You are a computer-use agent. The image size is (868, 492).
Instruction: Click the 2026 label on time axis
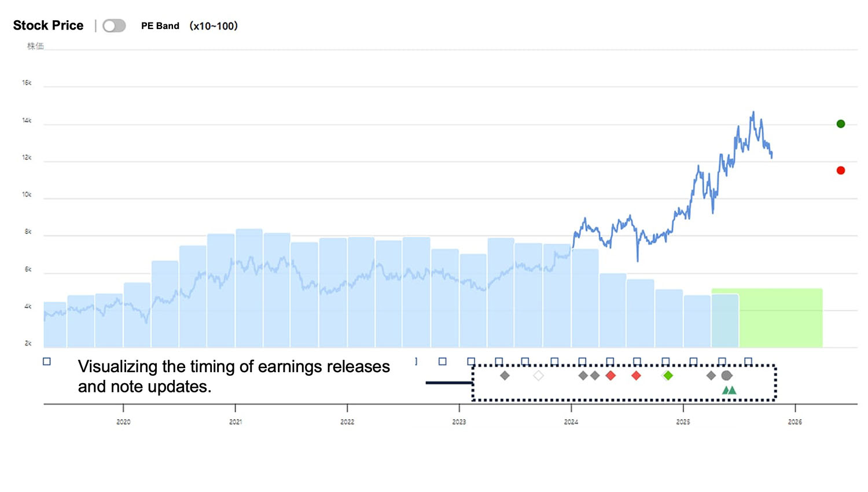pos(795,422)
